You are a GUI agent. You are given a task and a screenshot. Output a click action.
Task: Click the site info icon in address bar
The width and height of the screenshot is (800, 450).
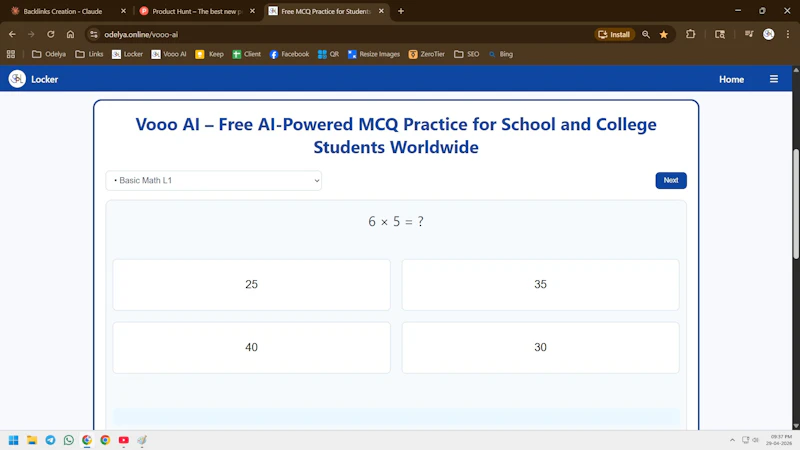click(x=93, y=34)
